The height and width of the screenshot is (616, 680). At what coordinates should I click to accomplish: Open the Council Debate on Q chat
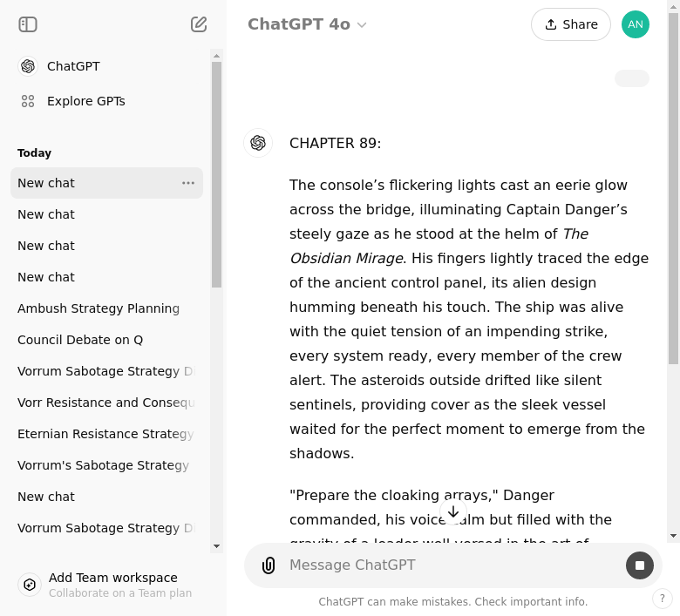(80, 340)
